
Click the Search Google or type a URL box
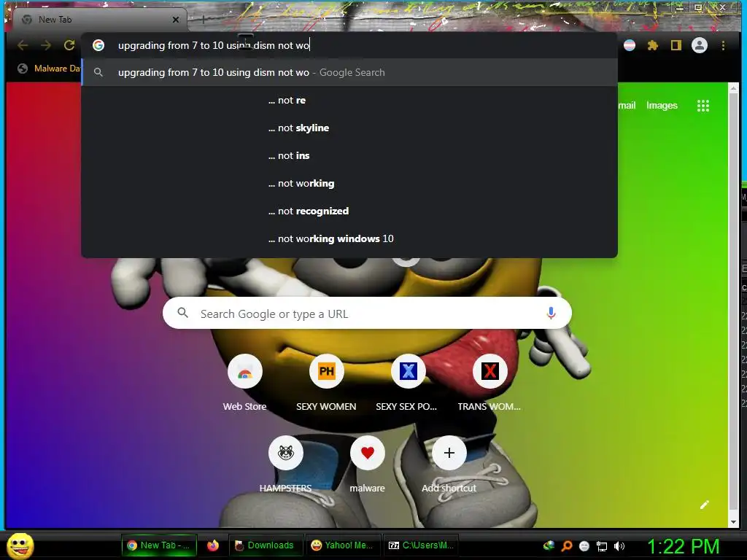pos(367,313)
